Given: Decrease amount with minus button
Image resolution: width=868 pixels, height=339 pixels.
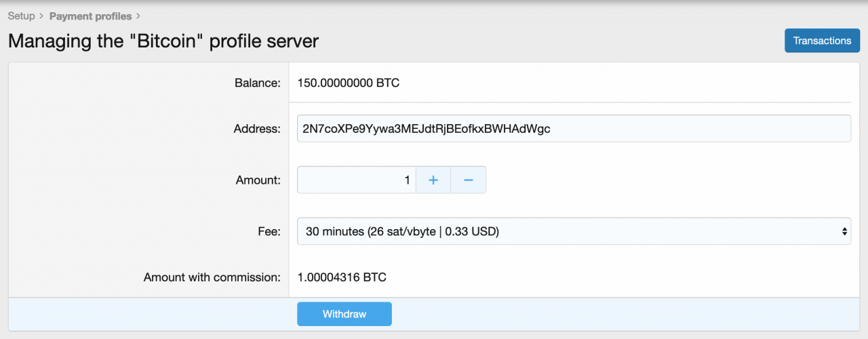Looking at the screenshot, I should (469, 180).
